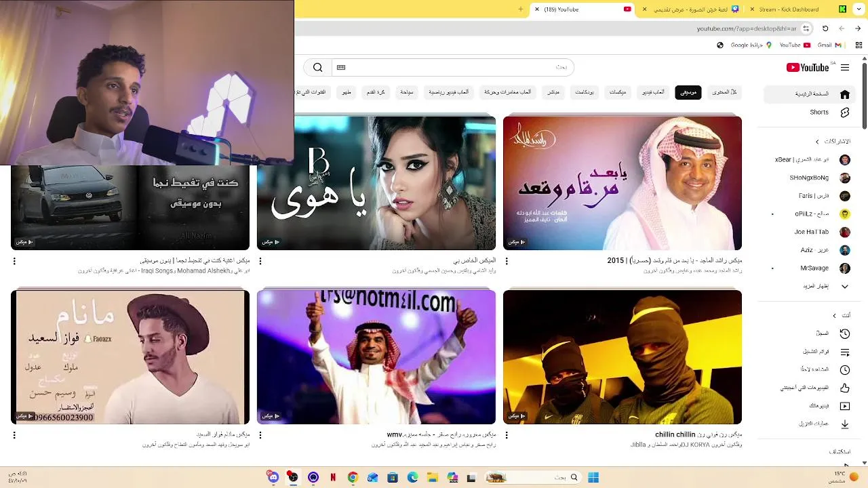Open the Windows Start menu
868x488 pixels.
593,477
